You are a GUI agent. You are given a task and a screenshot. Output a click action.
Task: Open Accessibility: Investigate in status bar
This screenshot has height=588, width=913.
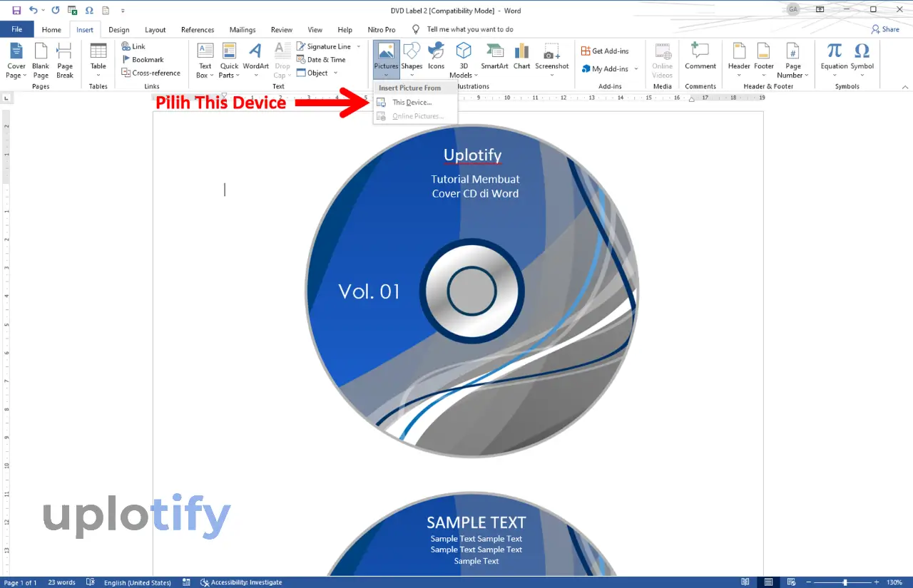coord(241,582)
